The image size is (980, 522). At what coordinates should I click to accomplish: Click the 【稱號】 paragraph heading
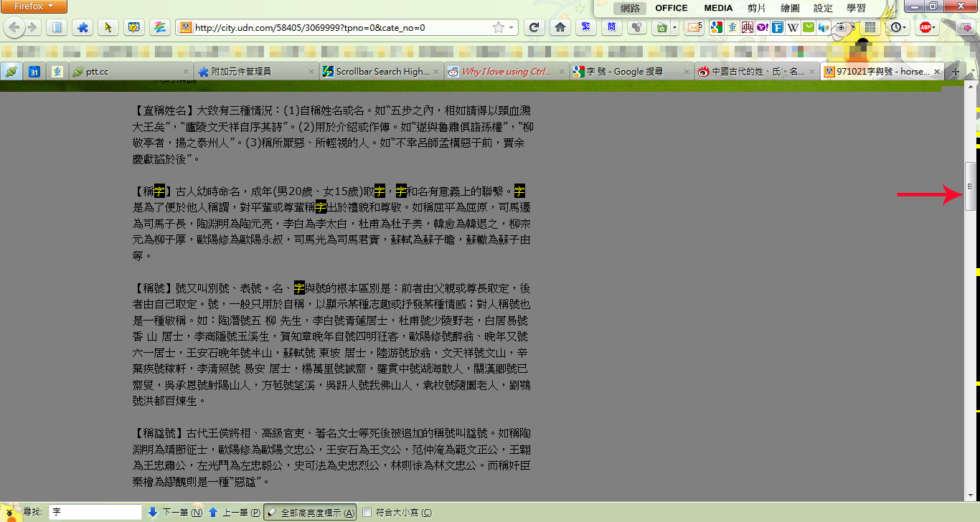[154, 288]
